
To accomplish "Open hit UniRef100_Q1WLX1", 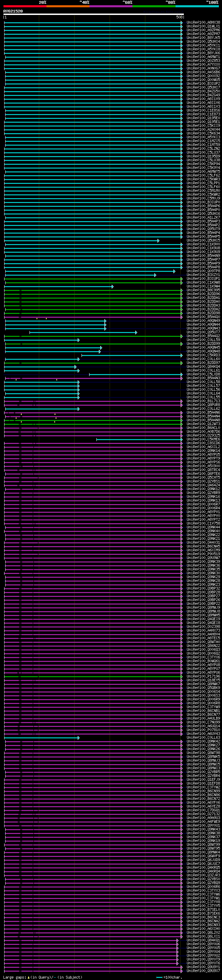I will 203,26.
